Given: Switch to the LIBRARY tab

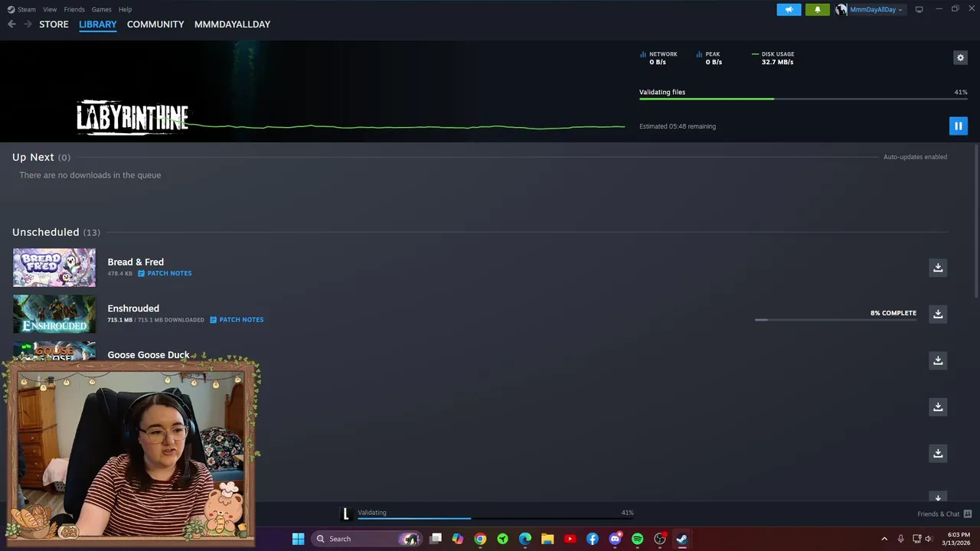Looking at the screenshot, I should (98, 24).
